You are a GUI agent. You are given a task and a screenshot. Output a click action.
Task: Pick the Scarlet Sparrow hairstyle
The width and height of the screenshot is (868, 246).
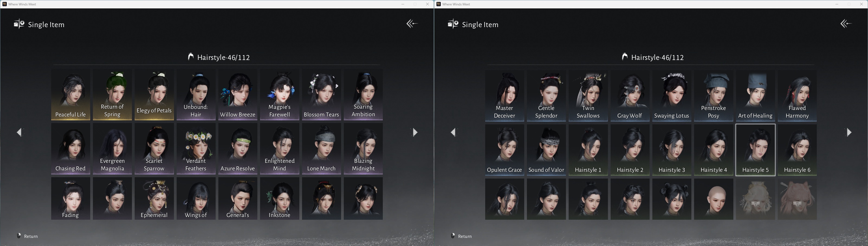(x=154, y=149)
